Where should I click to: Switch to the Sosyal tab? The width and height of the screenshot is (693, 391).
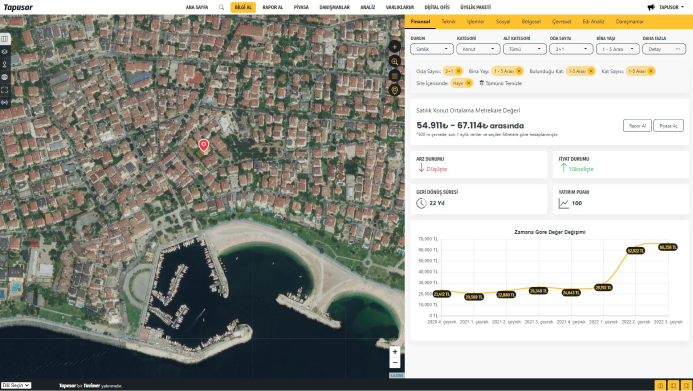click(503, 22)
